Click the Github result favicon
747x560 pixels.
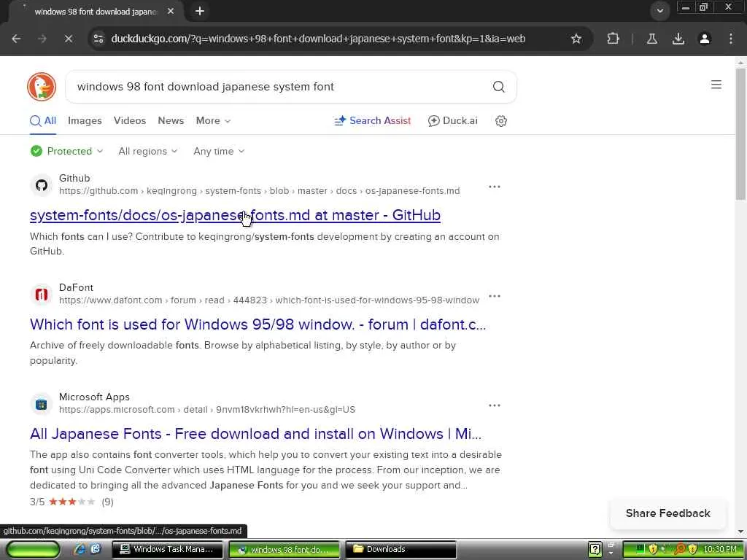tap(42, 185)
